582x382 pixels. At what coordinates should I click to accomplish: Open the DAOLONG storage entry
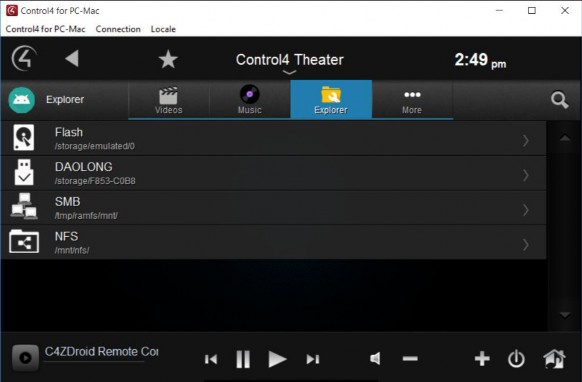point(274,173)
